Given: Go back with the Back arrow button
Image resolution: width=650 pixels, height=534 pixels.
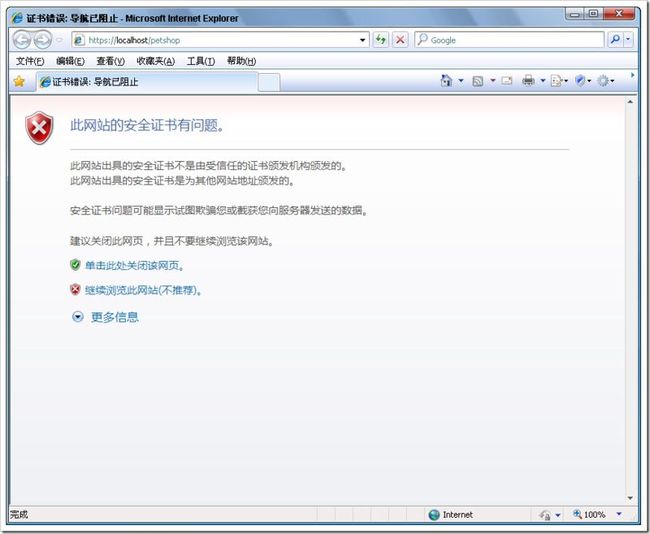Looking at the screenshot, I should pyautogui.click(x=22, y=40).
